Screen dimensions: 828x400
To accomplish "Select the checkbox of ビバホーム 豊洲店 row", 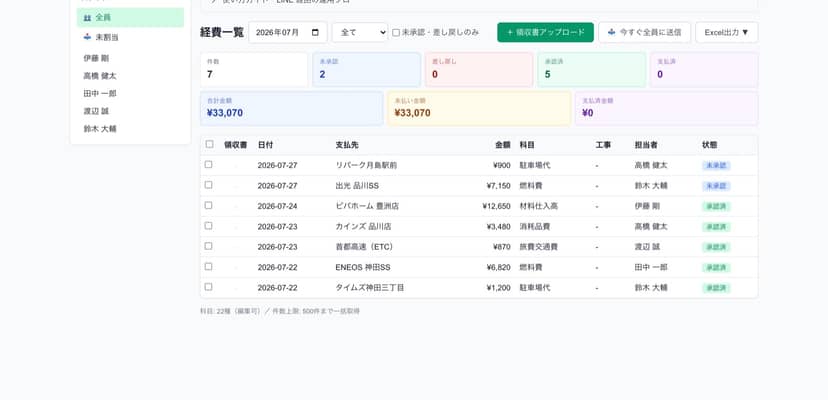I will (209, 205).
